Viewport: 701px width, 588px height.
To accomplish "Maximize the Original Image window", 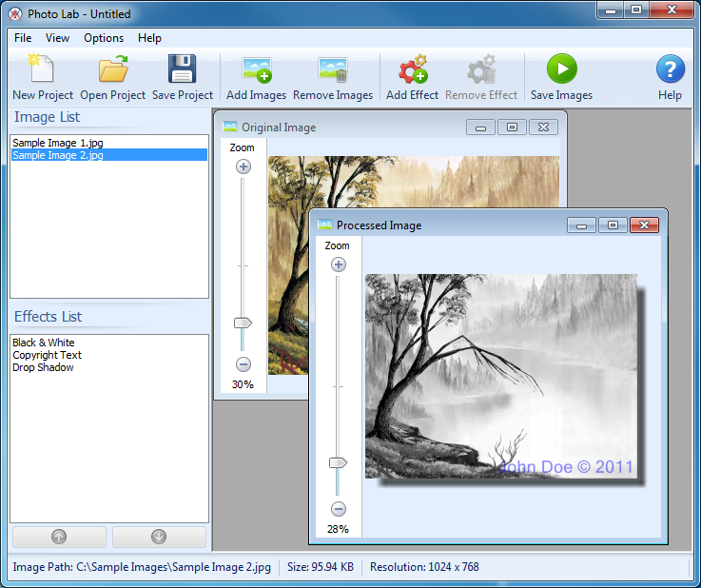I will (x=512, y=127).
